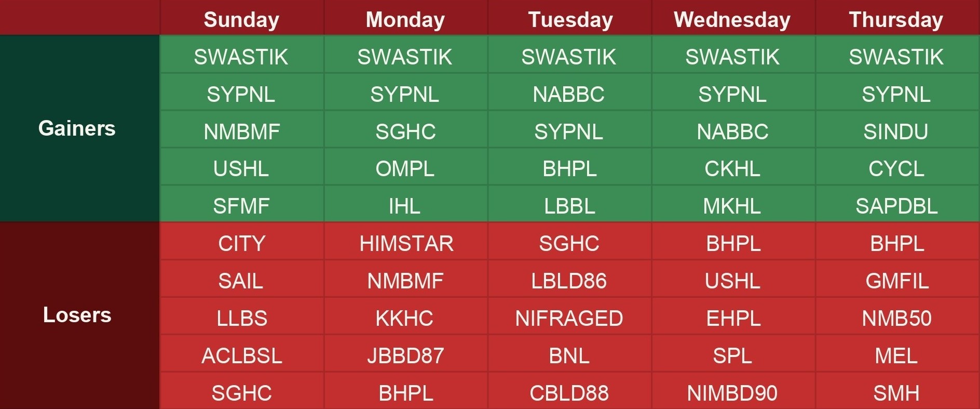Open NIMBD90 in Wednesday losers

732,393
